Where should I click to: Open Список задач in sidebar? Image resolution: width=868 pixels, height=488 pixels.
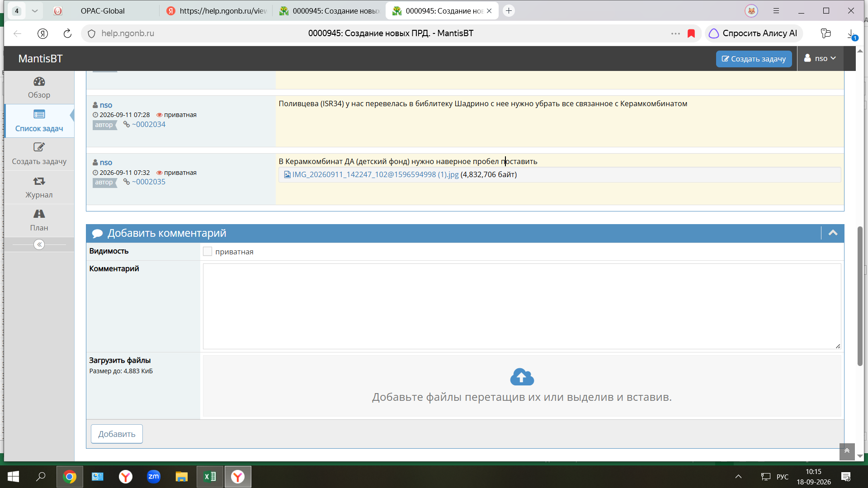[39, 121]
